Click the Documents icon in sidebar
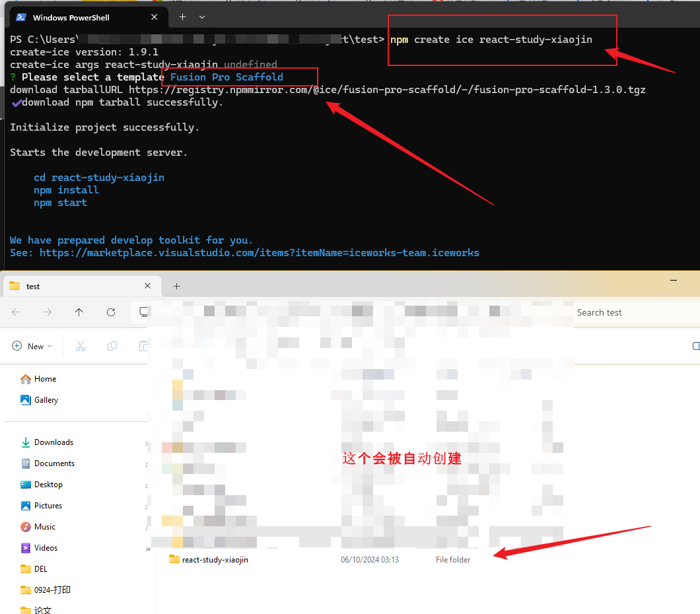The image size is (700, 614). click(26, 463)
